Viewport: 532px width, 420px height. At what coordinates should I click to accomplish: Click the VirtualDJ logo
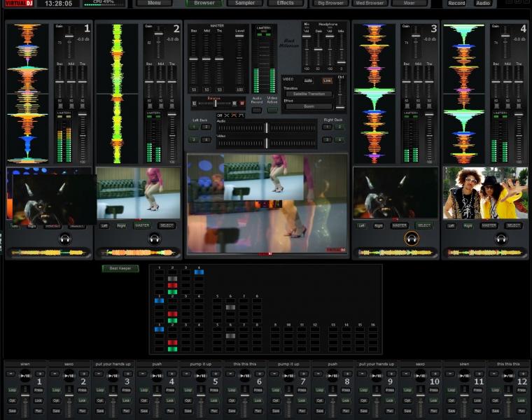click(17, 3)
